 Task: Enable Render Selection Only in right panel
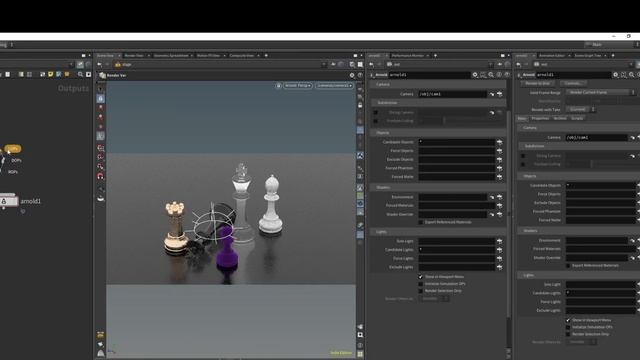tap(568, 334)
